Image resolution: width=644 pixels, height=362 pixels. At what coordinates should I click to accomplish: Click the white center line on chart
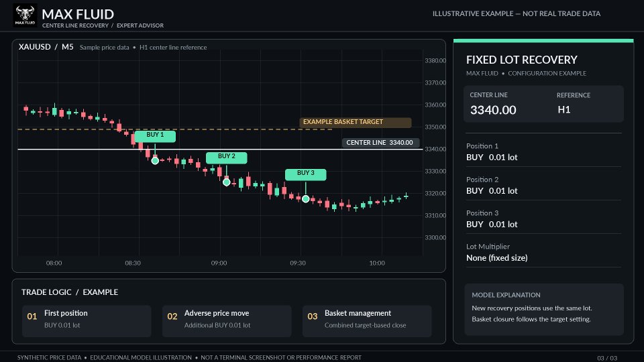point(220,149)
